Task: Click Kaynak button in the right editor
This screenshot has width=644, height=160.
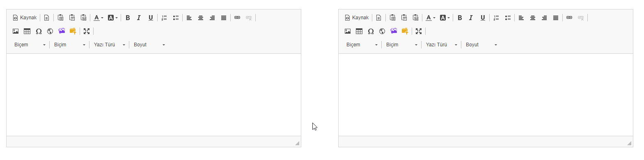Action: tap(357, 18)
